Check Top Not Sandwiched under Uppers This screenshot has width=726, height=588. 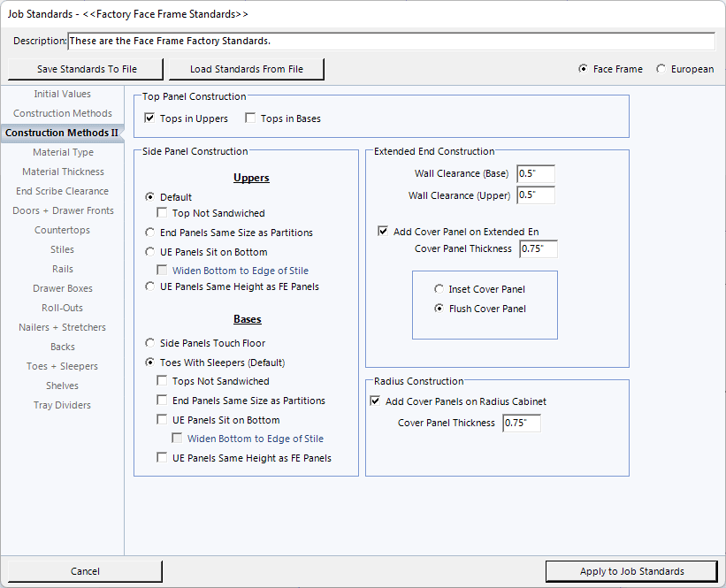pyautogui.click(x=163, y=213)
